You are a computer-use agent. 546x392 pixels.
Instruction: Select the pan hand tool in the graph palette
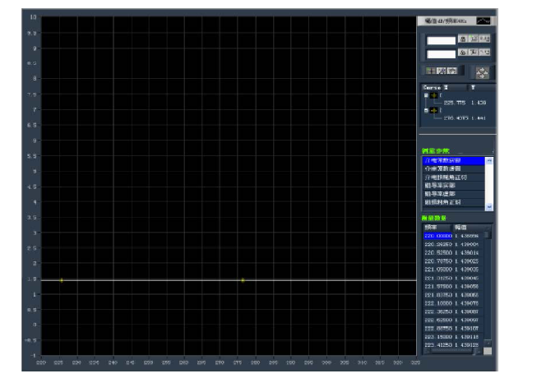click(451, 71)
